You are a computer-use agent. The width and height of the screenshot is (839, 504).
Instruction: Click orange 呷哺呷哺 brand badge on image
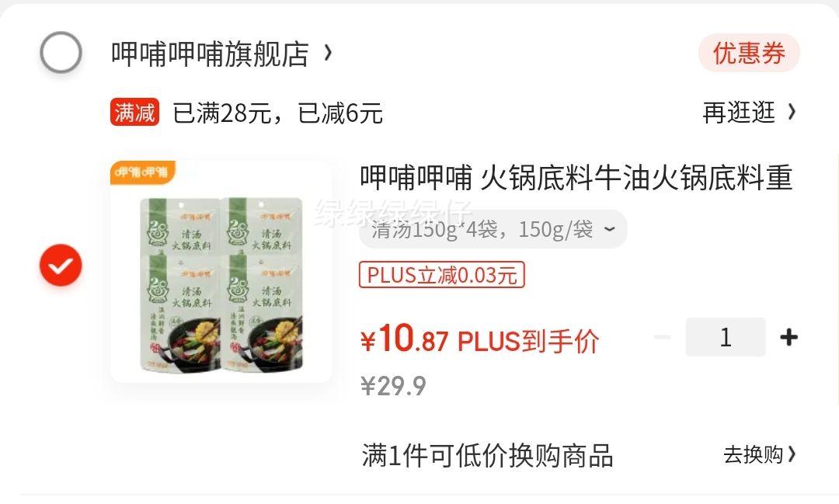(142, 172)
